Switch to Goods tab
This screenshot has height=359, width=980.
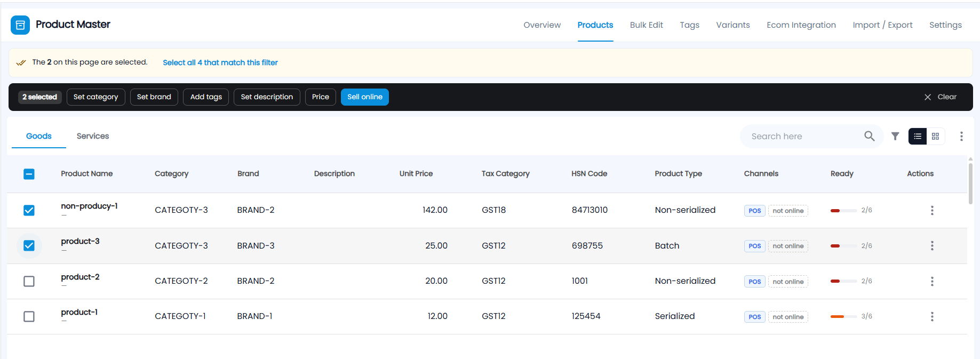point(39,136)
